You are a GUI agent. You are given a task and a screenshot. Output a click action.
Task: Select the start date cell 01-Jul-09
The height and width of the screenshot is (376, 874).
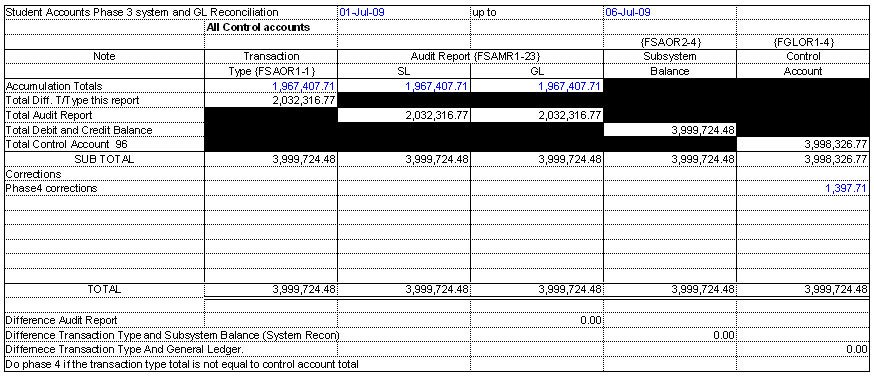(404, 12)
